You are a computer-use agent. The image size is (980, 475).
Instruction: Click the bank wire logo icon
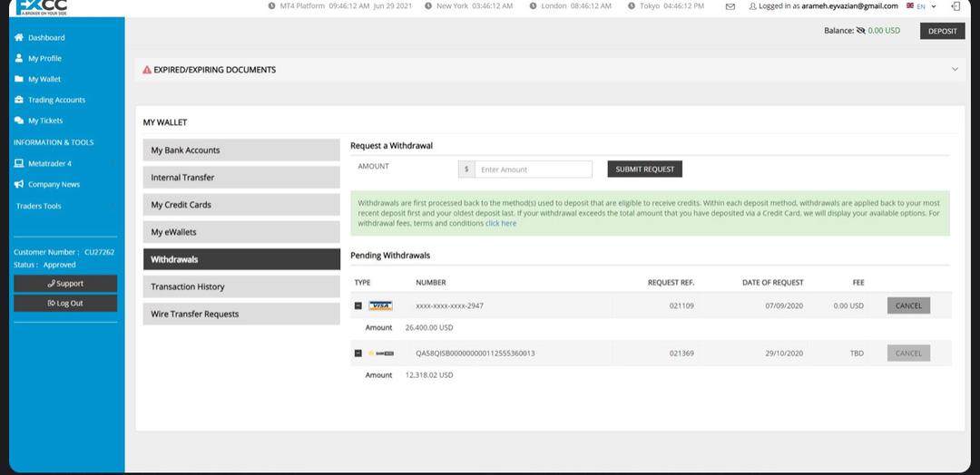click(380, 354)
